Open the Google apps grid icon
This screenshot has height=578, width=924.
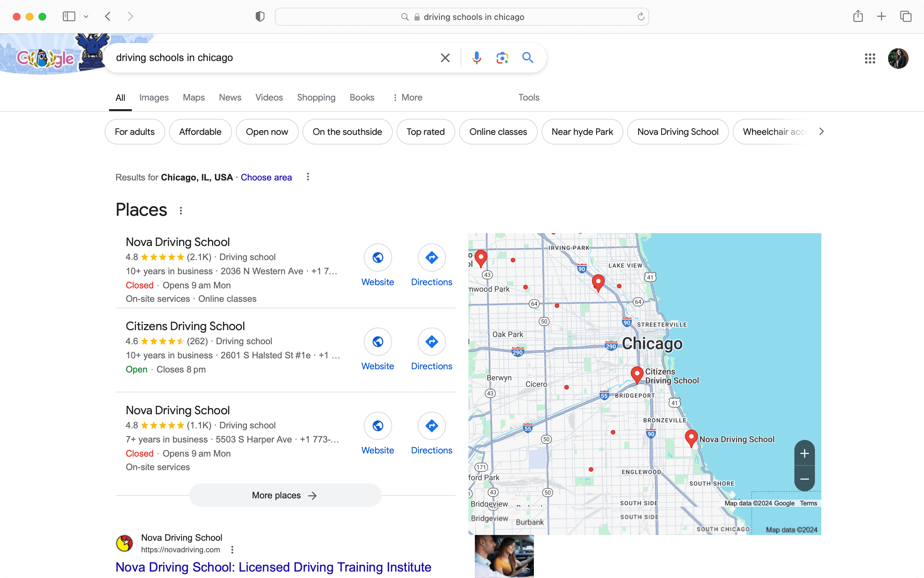870,58
